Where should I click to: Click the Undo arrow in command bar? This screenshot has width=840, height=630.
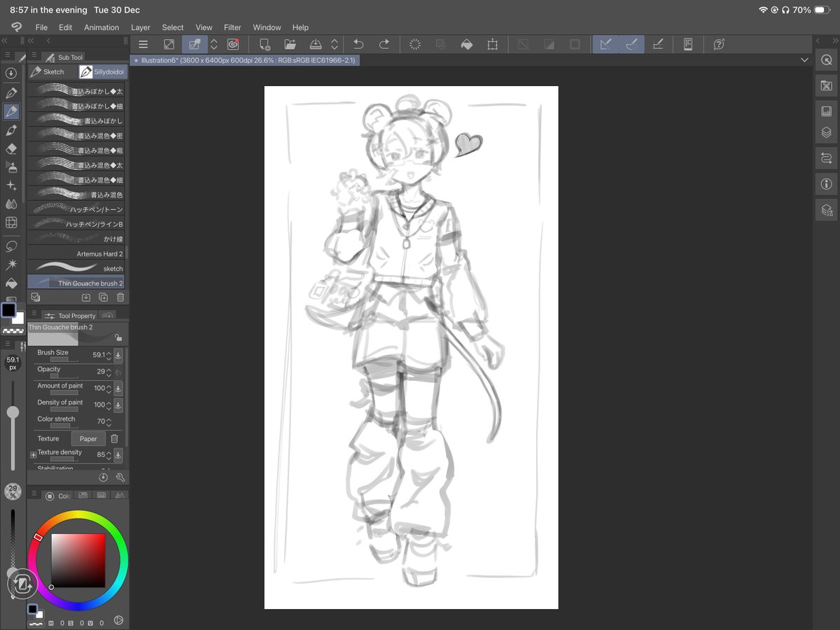358,44
